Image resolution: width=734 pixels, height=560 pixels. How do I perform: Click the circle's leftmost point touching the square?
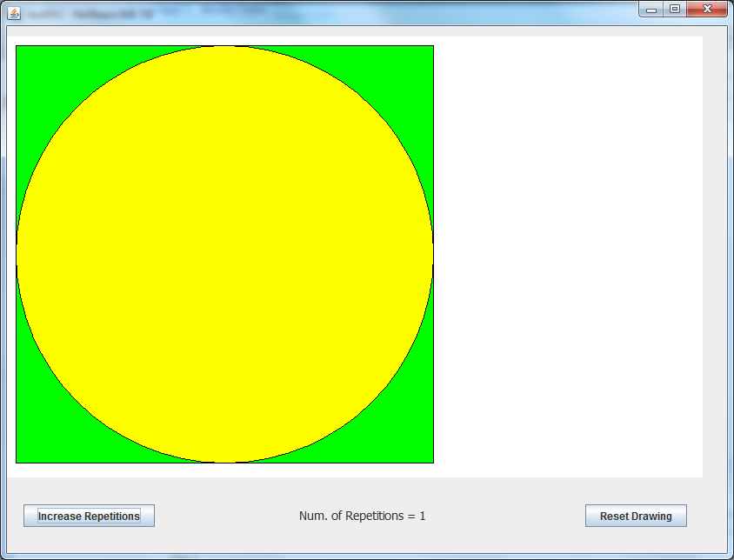[17, 254]
